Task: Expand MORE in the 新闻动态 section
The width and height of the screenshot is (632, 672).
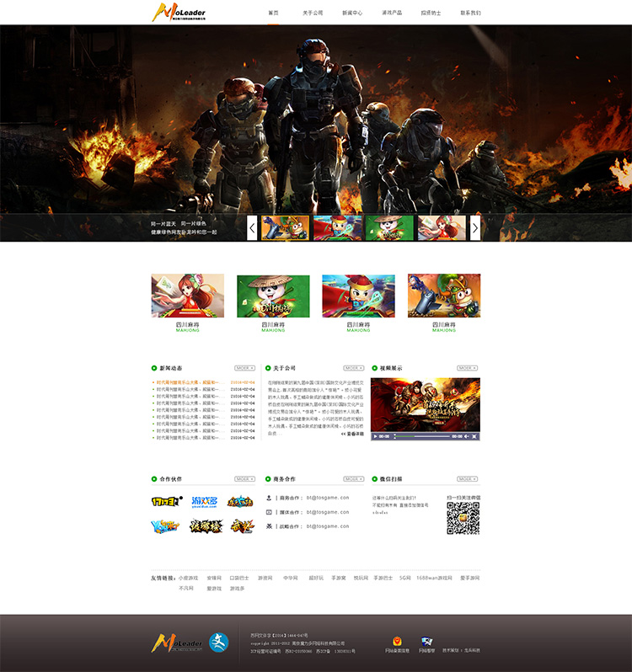Action: pyautogui.click(x=244, y=368)
